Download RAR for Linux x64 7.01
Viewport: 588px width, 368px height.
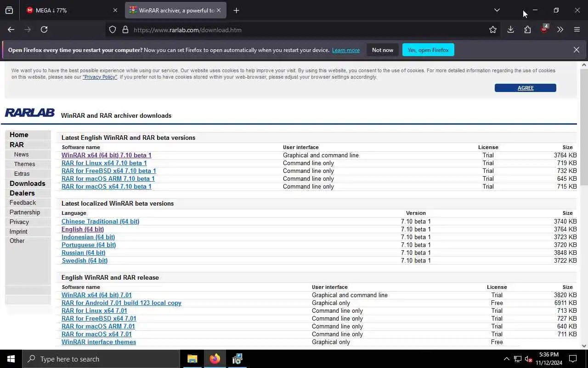[x=94, y=310]
